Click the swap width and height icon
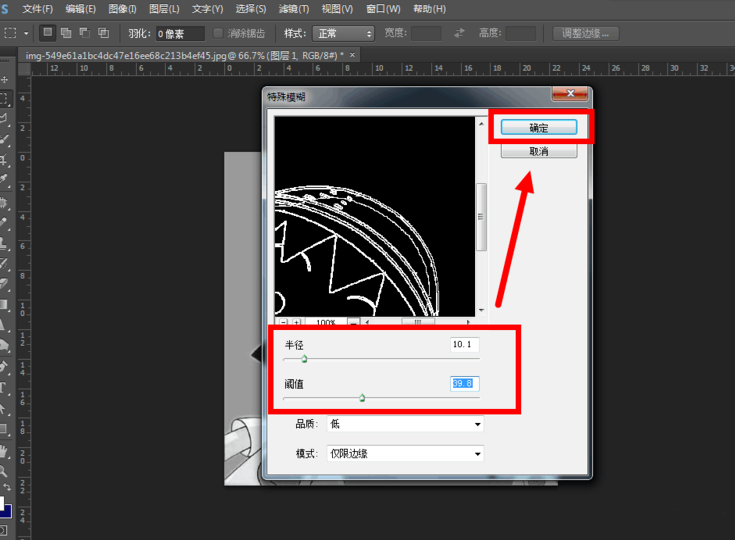735x540 pixels. point(459,33)
